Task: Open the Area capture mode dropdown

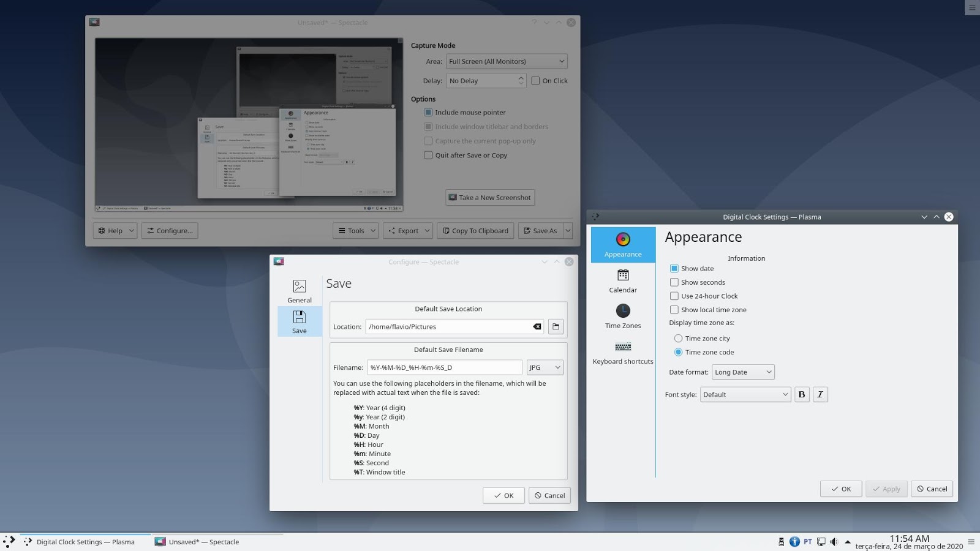Action: (x=507, y=61)
